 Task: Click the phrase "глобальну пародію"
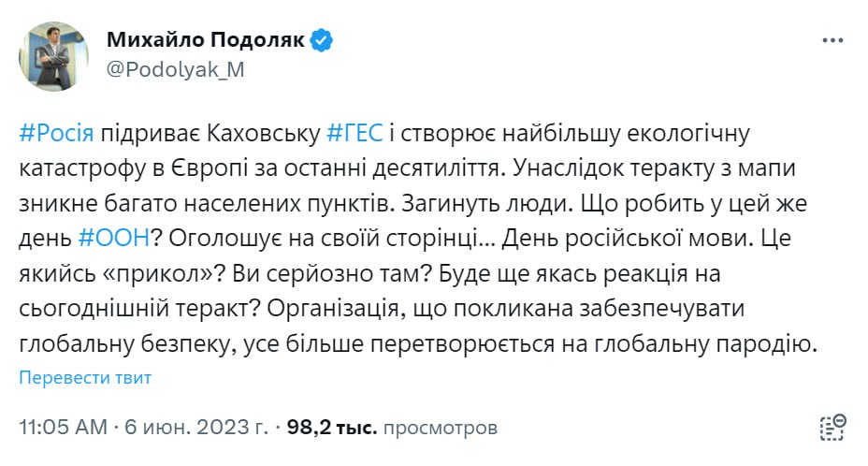click(x=724, y=343)
